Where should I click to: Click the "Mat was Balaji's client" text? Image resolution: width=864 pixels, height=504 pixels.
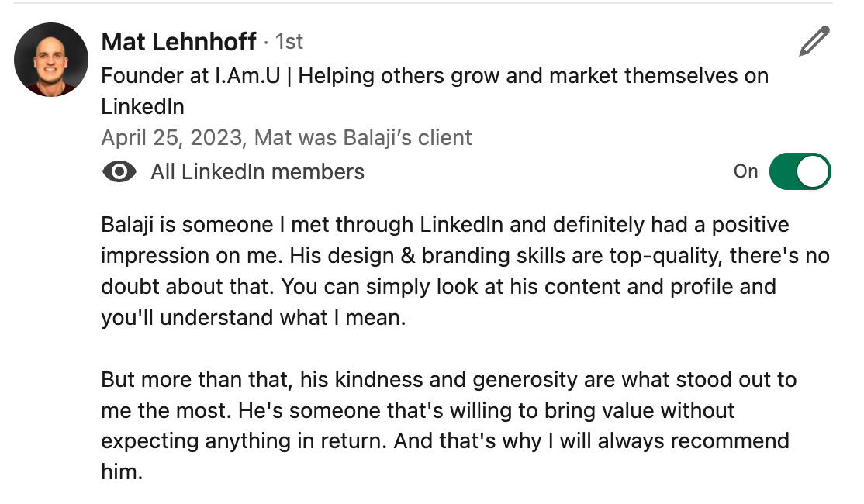coord(363,138)
